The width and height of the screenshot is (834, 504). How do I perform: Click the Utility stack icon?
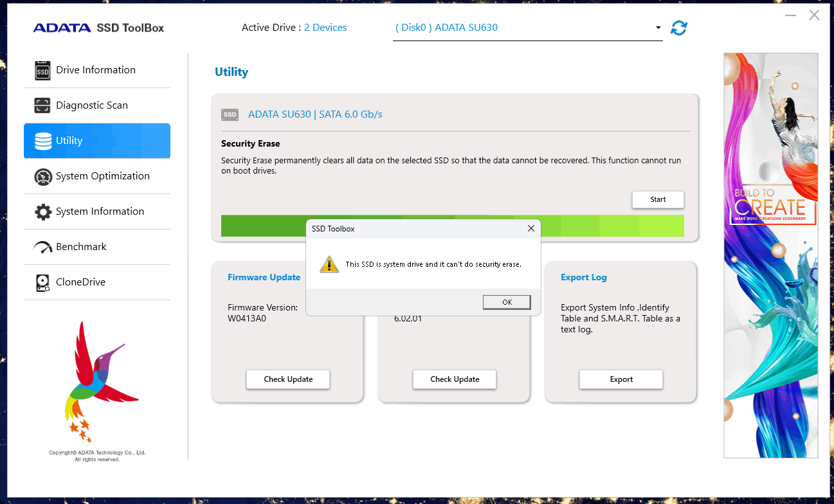click(43, 141)
